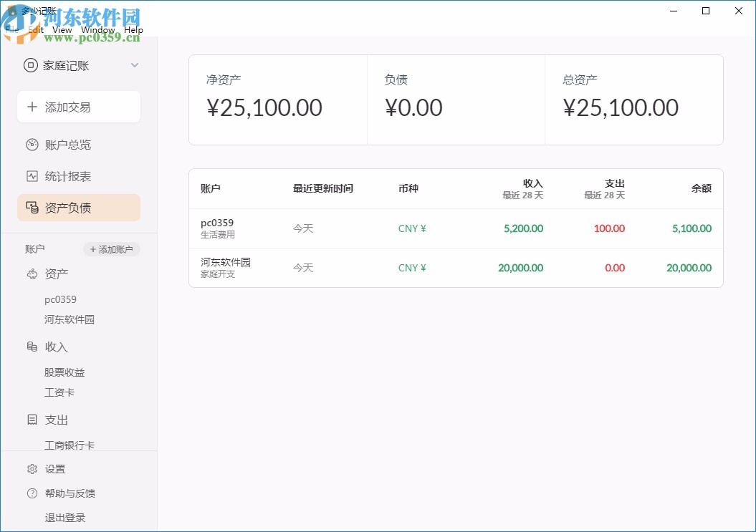
Task: Click 退出登录 to log out
Action: coord(65,518)
